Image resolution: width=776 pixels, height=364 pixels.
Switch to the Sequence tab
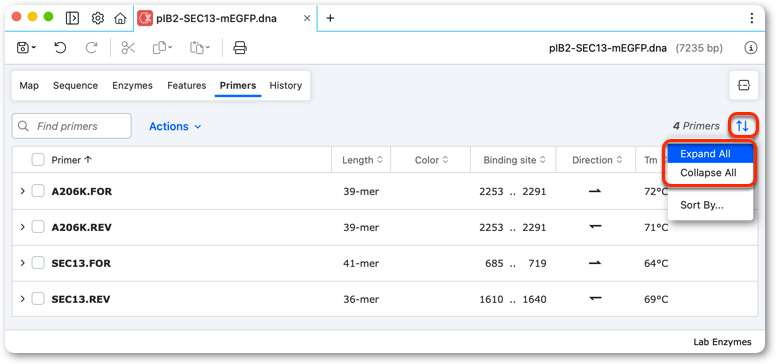pyautogui.click(x=75, y=86)
